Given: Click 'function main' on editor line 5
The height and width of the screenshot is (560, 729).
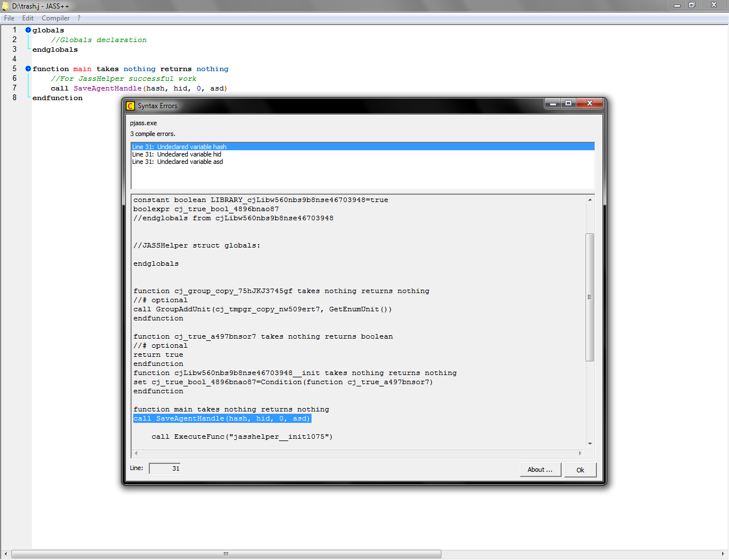Looking at the screenshot, I should [x=62, y=69].
